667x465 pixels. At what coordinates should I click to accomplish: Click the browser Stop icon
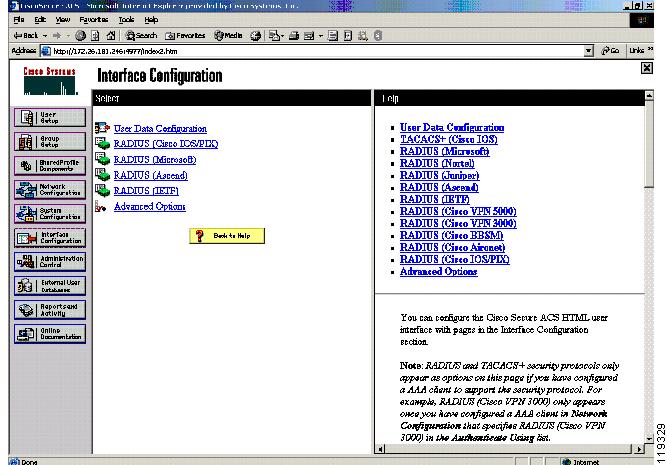point(80,36)
